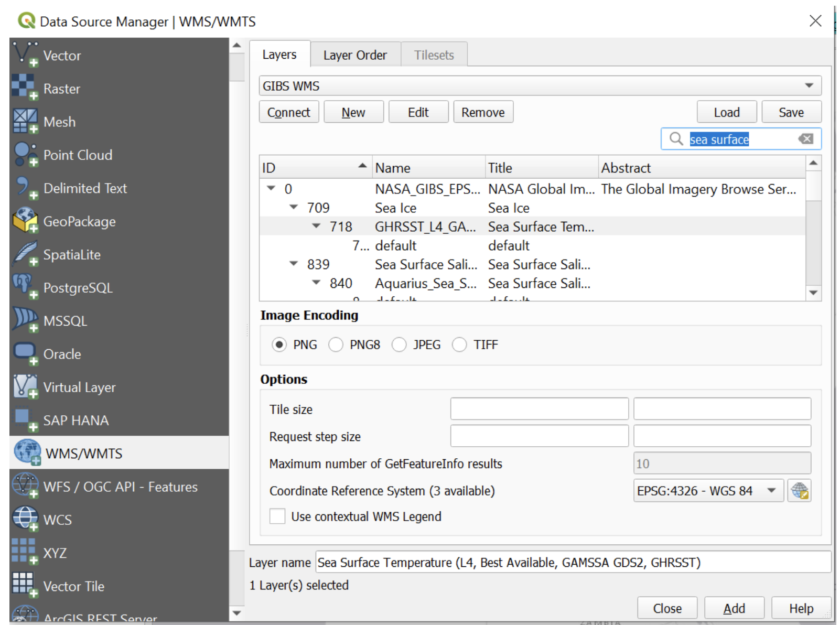
Task: Open the Oracle source icon
Action: click(x=25, y=353)
